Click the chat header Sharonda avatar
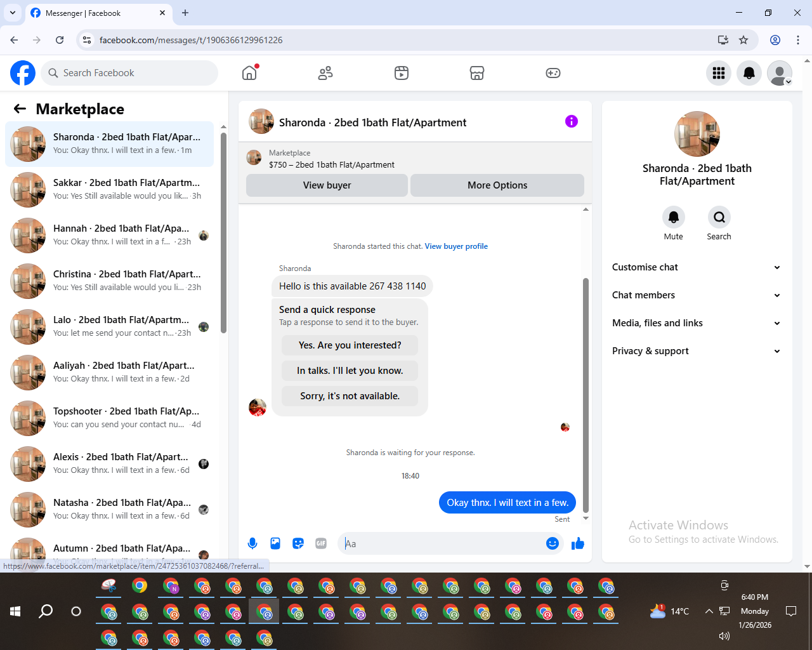This screenshot has width=812, height=650. click(x=261, y=121)
